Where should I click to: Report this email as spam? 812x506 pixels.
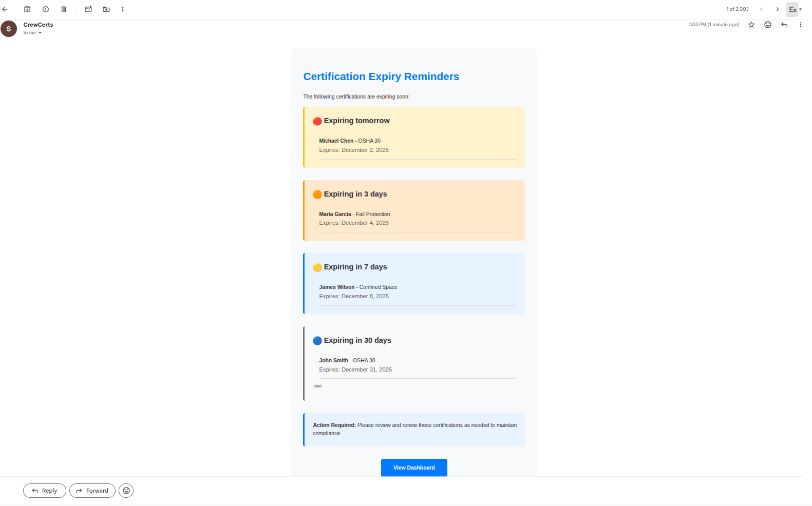[46, 9]
